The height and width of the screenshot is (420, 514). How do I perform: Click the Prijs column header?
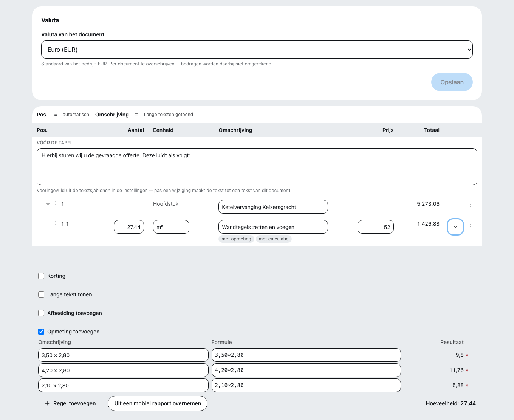[x=388, y=130]
